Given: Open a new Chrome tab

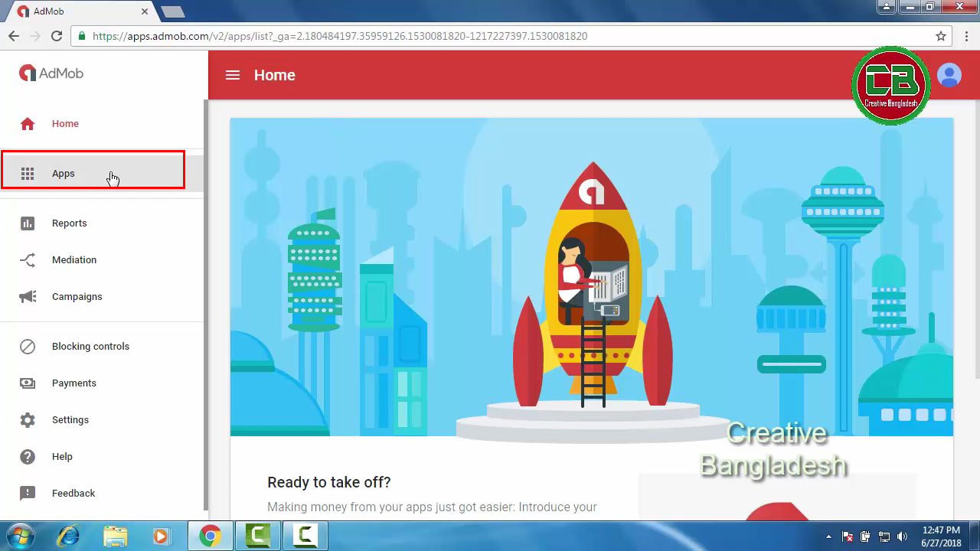Looking at the screenshot, I should [173, 11].
